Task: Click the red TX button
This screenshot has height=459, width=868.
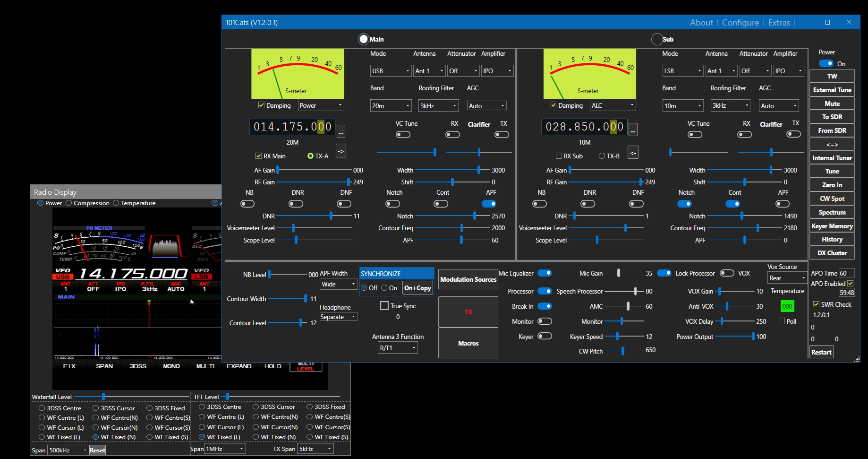Action: 468,312
